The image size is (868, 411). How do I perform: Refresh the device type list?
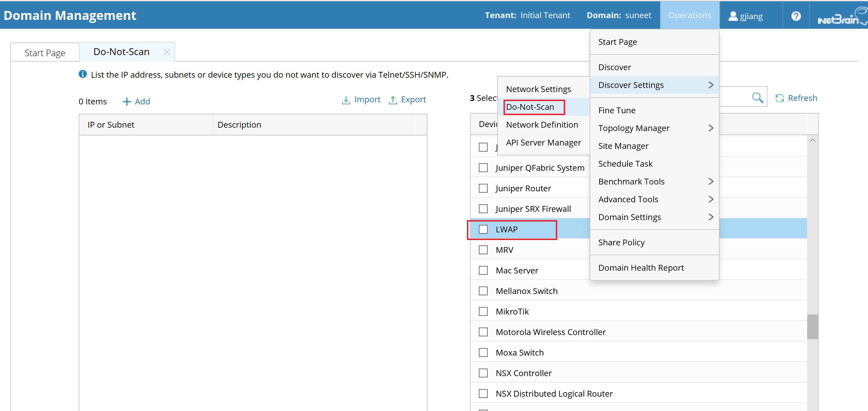797,98
